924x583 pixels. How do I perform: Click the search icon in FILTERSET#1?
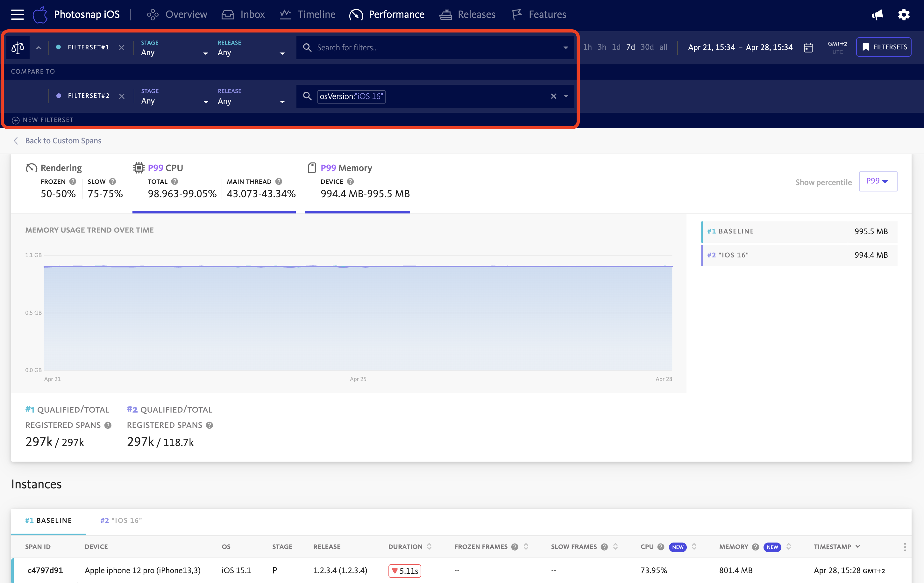click(307, 47)
